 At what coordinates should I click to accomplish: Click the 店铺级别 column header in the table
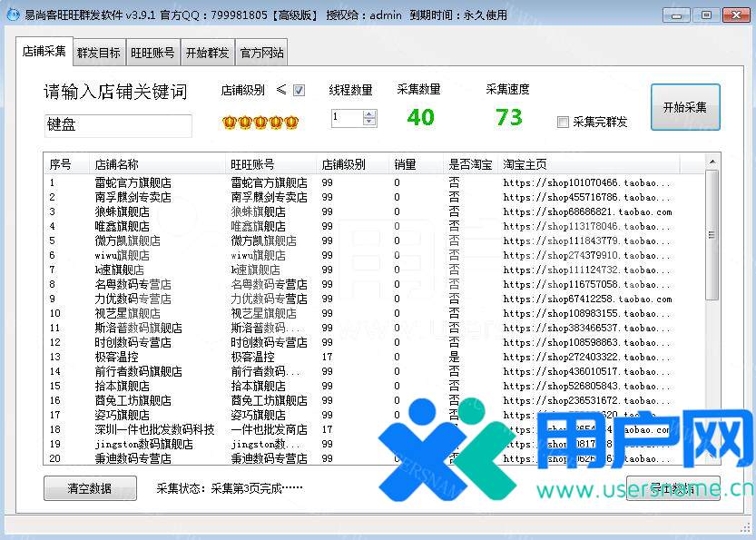coord(353,164)
